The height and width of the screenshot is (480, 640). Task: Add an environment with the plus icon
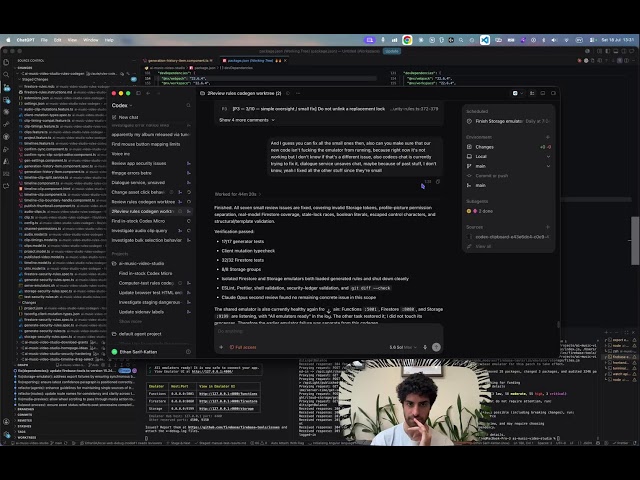pyautogui.click(x=548, y=137)
